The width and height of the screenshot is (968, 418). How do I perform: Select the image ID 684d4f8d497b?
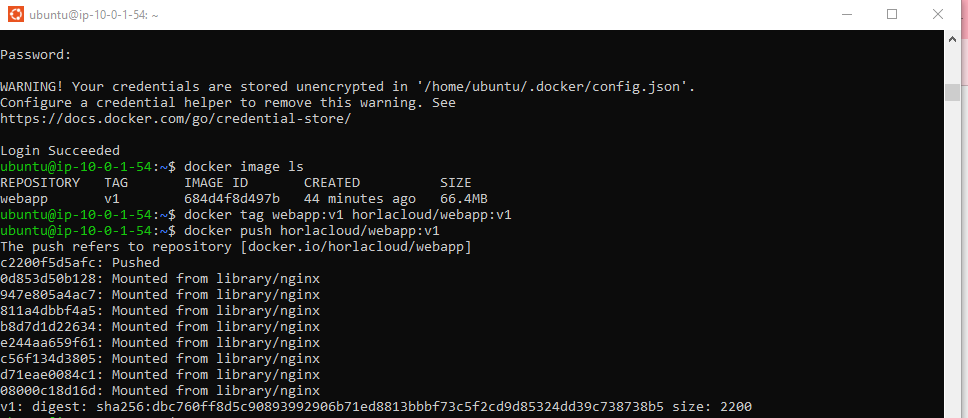232,199
